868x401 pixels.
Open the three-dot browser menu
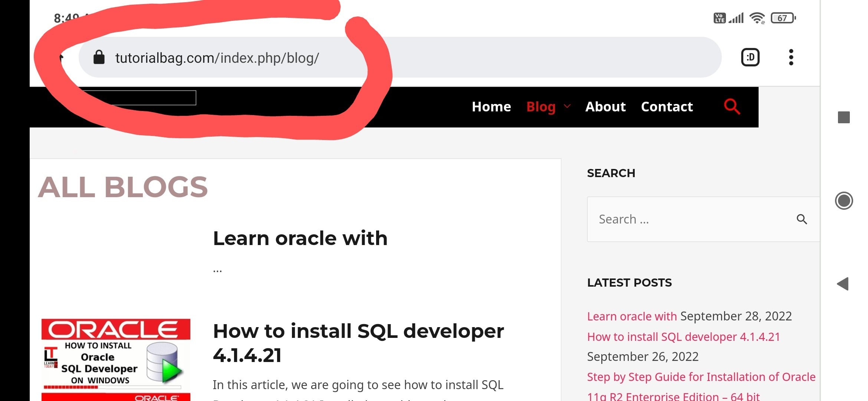point(791,58)
